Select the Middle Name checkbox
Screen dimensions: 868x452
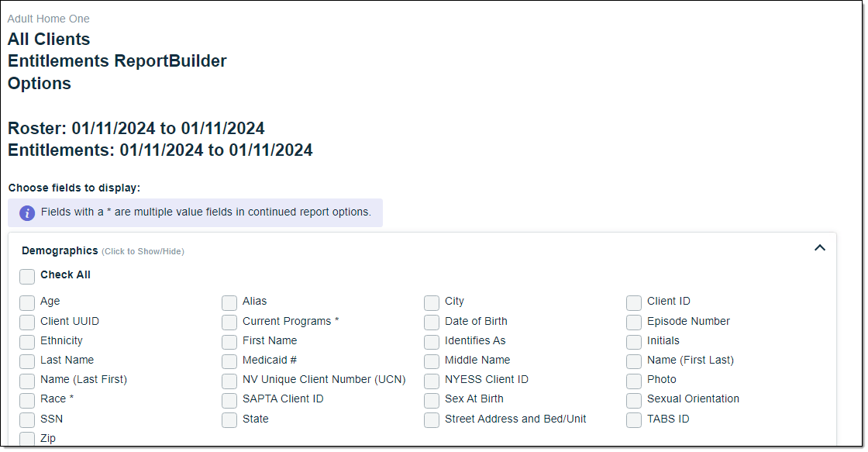[x=432, y=361]
